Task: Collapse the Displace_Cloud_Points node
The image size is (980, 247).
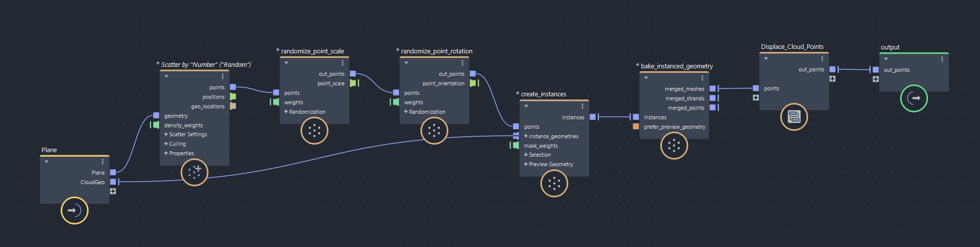Action: coord(766,59)
